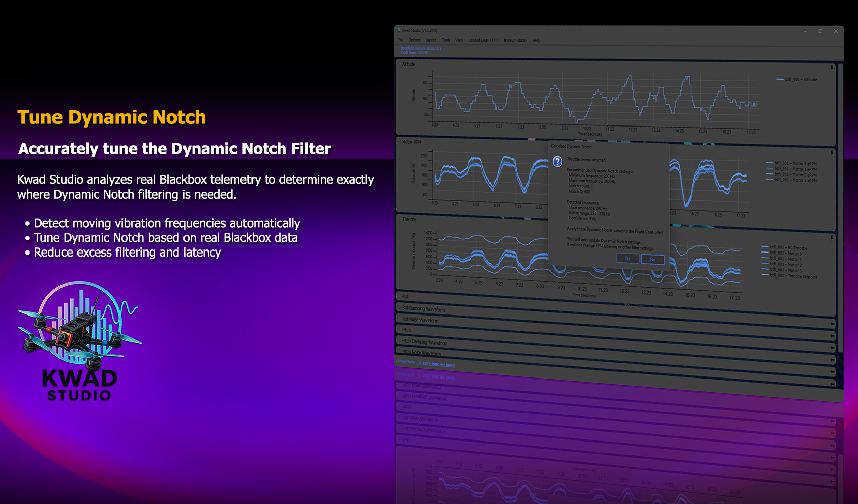Click the "Maximum frequency: 380 Hz" line

(x=592, y=181)
